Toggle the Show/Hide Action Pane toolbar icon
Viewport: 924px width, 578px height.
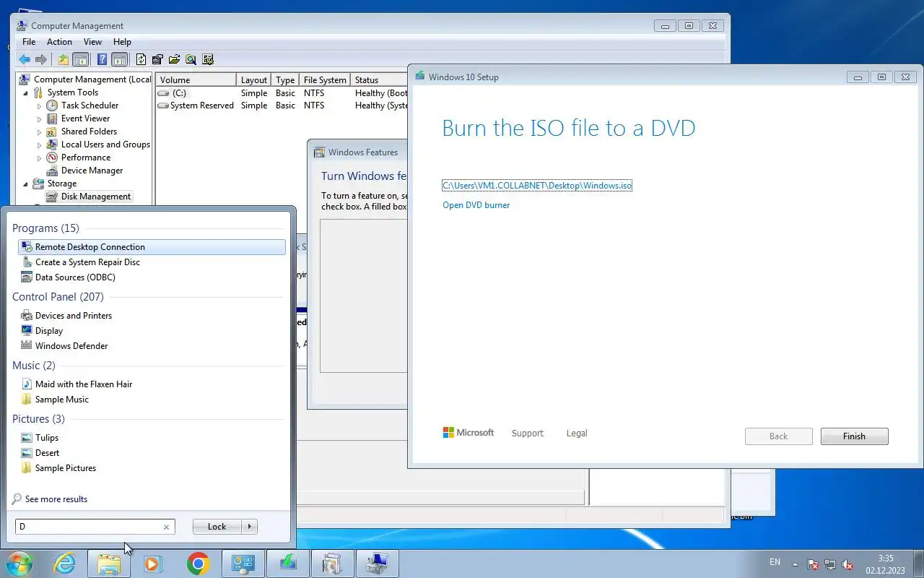point(120,59)
